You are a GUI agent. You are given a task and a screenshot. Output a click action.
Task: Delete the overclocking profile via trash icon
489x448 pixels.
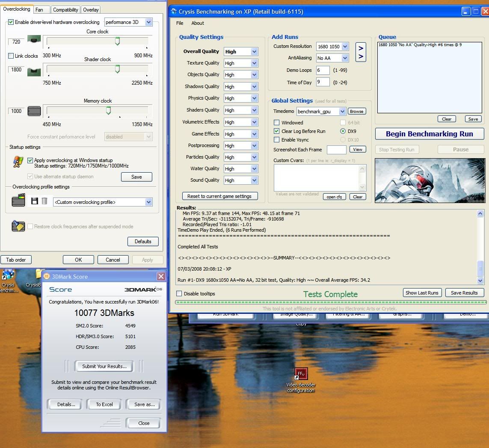point(44,201)
